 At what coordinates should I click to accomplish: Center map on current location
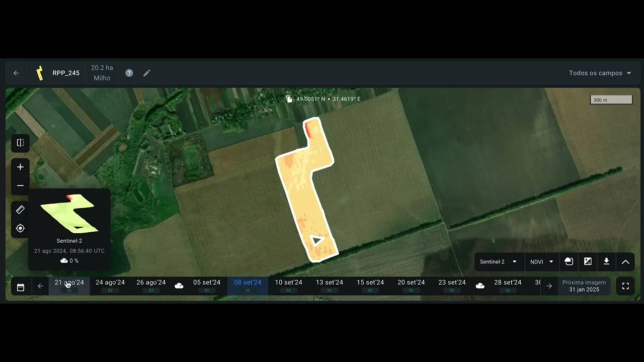(x=21, y=228)
